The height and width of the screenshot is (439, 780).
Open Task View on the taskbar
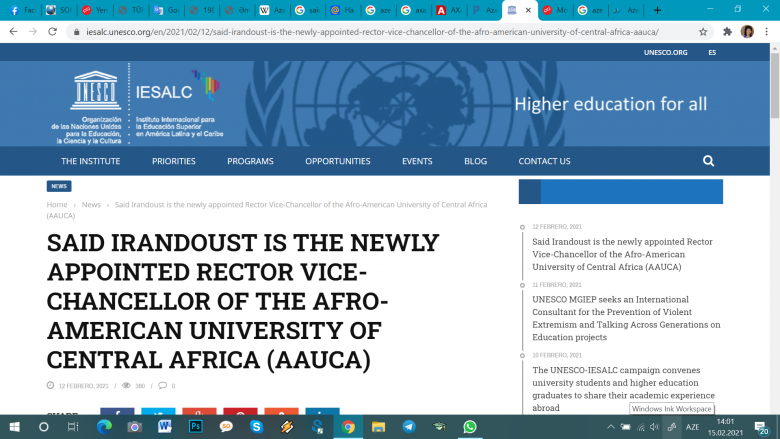coord(73,427)
